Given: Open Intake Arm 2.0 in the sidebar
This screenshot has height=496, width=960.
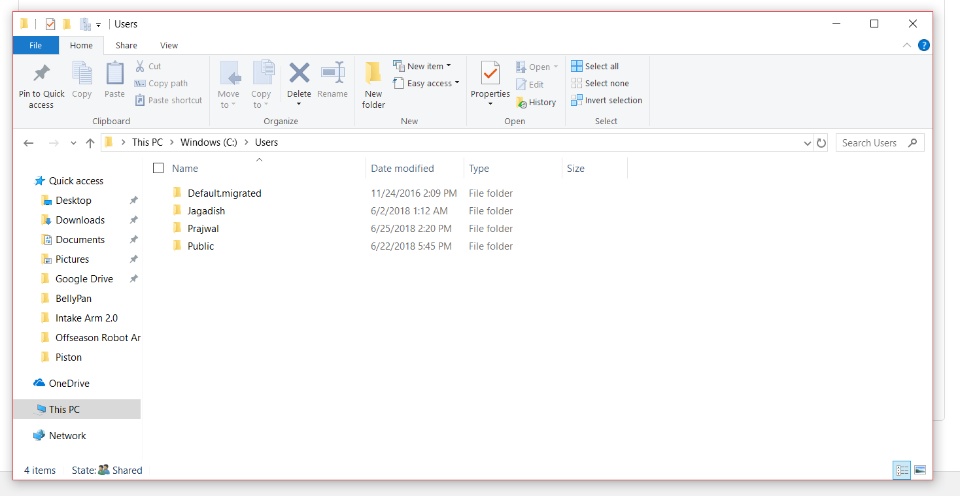Looking at the screenshot, I should (86, 318).
